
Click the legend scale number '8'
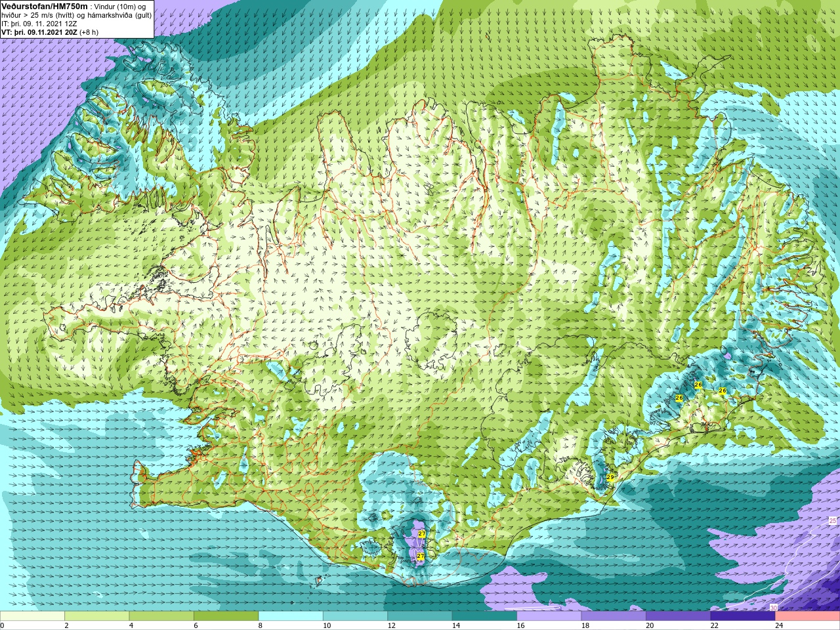260,625
